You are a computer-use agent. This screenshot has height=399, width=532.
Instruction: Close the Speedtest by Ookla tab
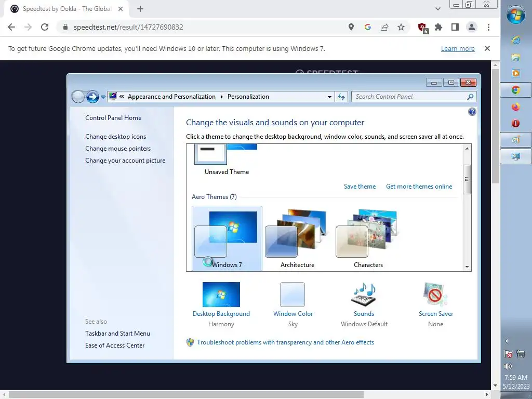(x=121, y=9)
